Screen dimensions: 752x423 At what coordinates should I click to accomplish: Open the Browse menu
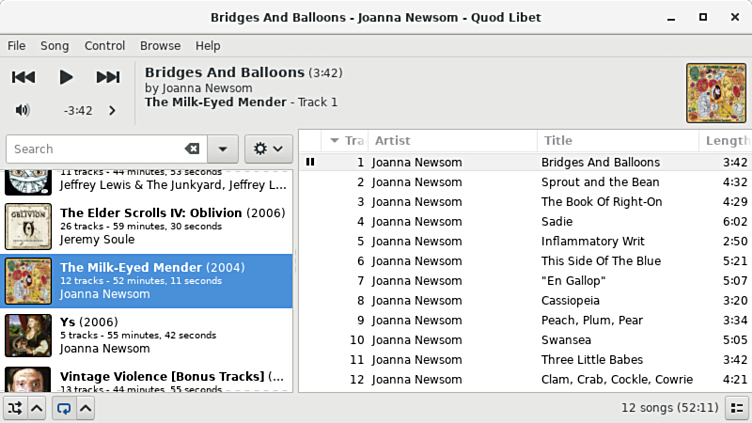(160, 46)
